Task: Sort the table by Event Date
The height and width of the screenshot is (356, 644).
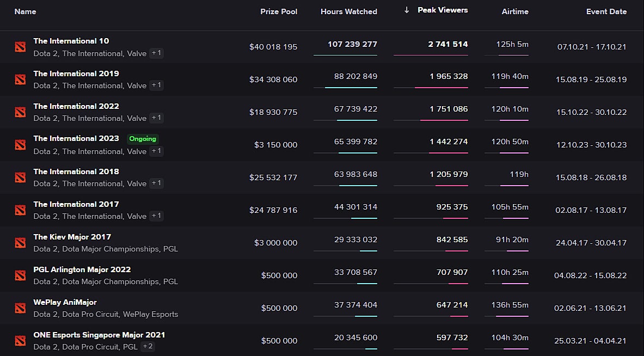Action: tap(606, 11)
